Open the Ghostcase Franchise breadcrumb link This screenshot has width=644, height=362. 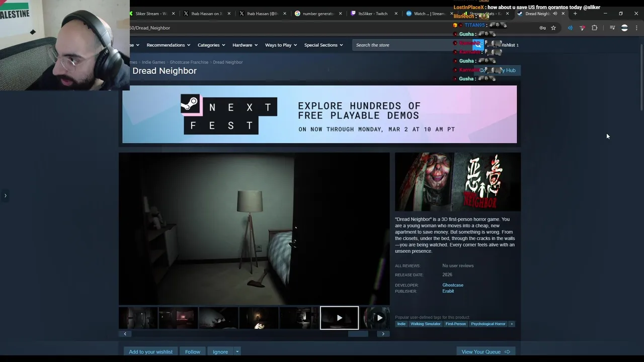pyautogui.click(x=189, y=62)
